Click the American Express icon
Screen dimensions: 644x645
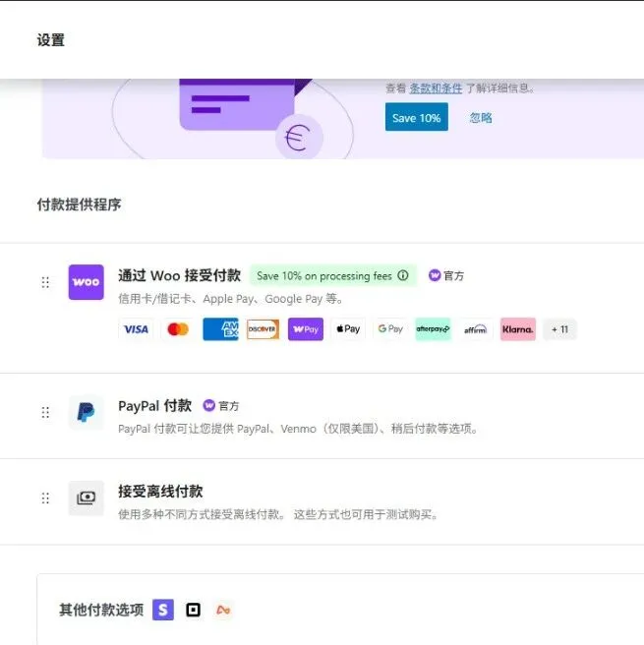[220, 329]
